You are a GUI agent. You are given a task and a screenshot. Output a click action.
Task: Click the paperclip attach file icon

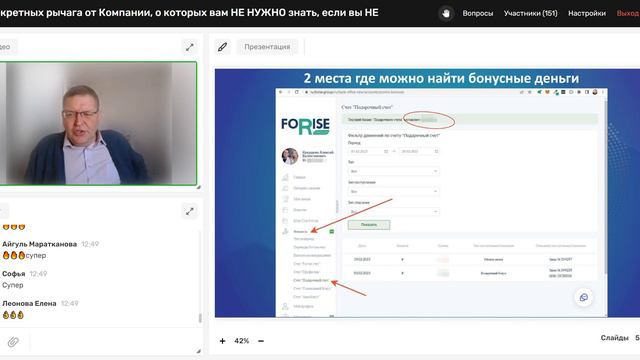tap(13, 342)
